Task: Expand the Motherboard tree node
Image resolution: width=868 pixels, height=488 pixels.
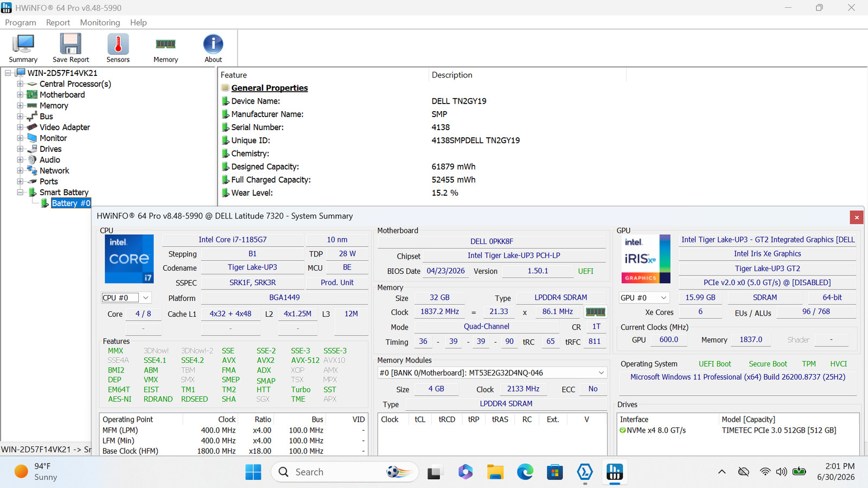Action: pos(20,95)
